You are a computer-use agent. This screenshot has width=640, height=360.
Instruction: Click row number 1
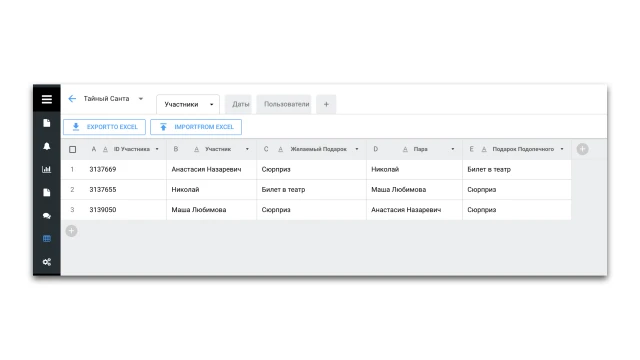(x=72, y=169)
